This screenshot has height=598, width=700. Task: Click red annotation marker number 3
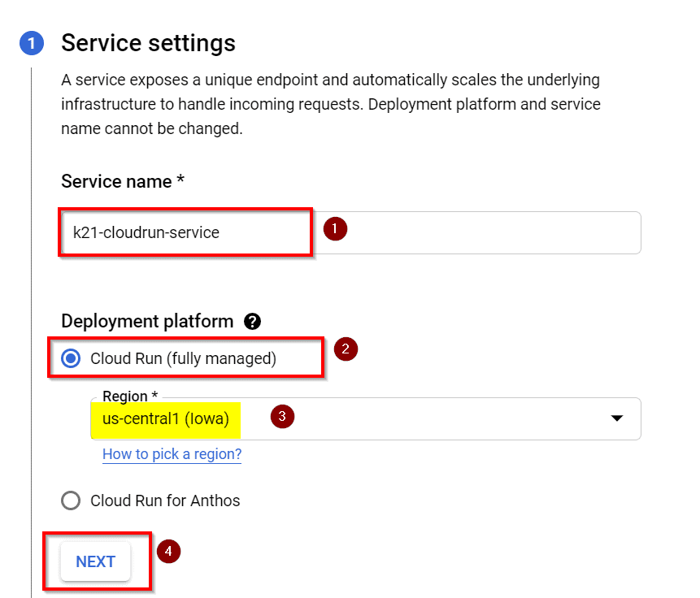click(x=282, y=417)
